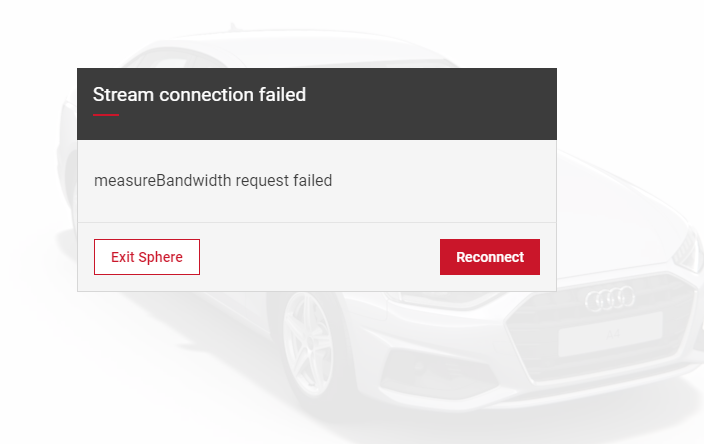This screenshot has width=704, height=444.
Task: Click the dark dialog header bar
Action: tap(317, 104)
